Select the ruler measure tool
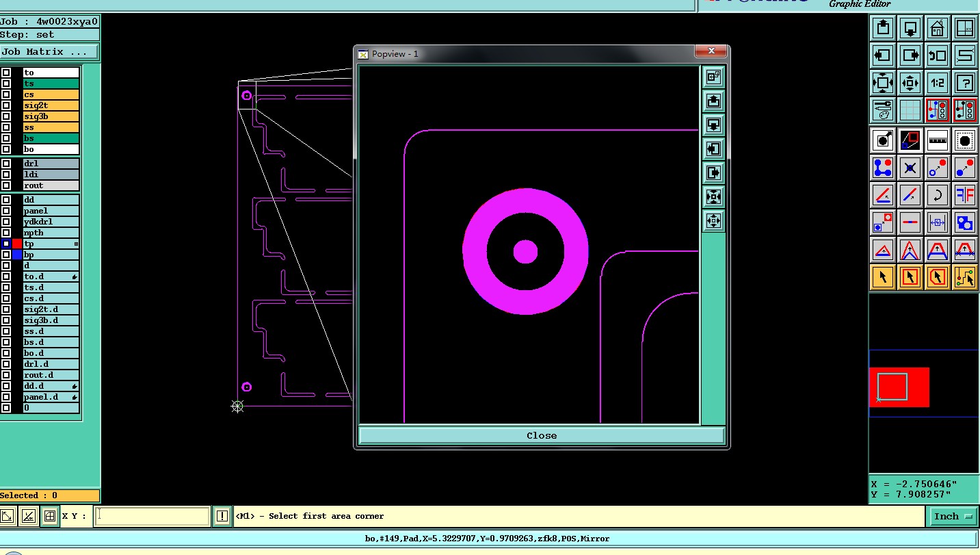The width and height of the screenshot is (980, 555). 938,140
